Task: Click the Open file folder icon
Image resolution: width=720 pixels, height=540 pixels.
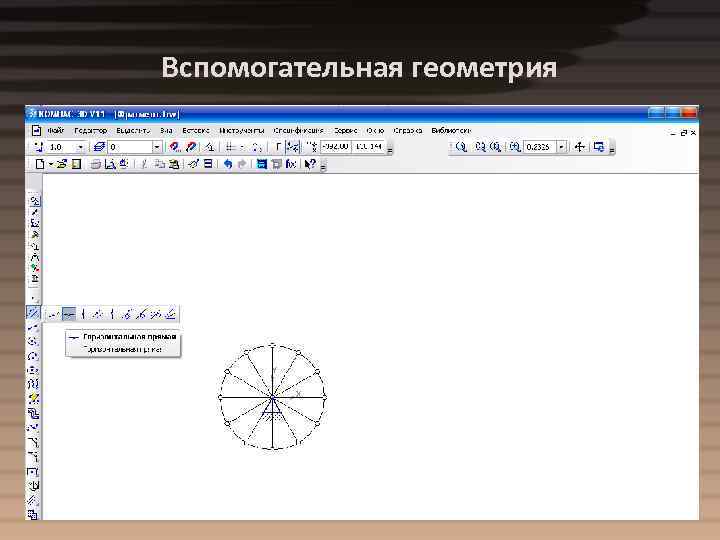Action: pyautogui.click(x=62, y=164)
